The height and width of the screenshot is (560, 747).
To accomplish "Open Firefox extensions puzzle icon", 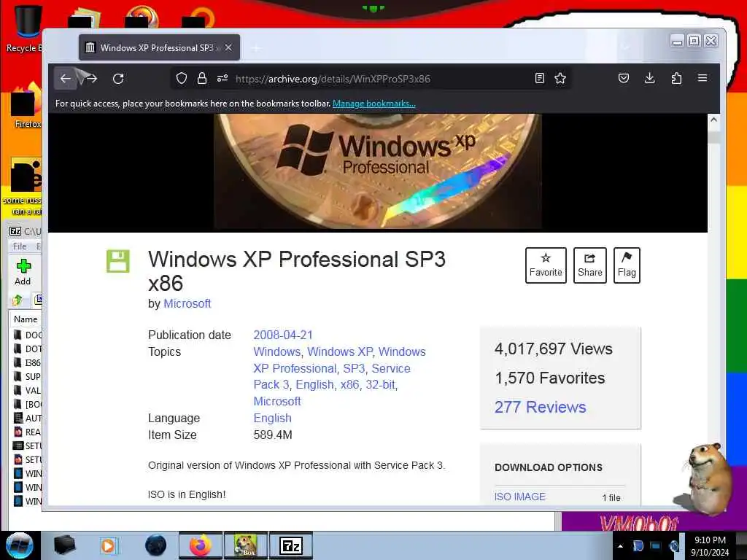I will coord(676,79).
